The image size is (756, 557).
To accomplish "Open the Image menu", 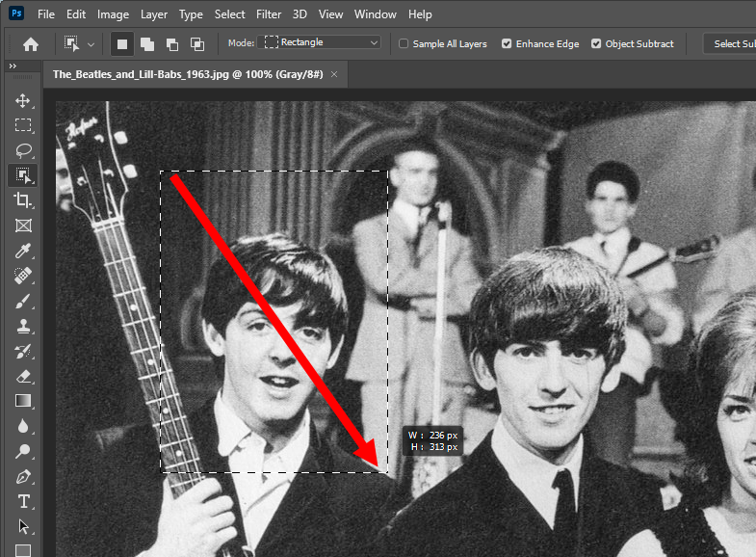I will point(113,14).
